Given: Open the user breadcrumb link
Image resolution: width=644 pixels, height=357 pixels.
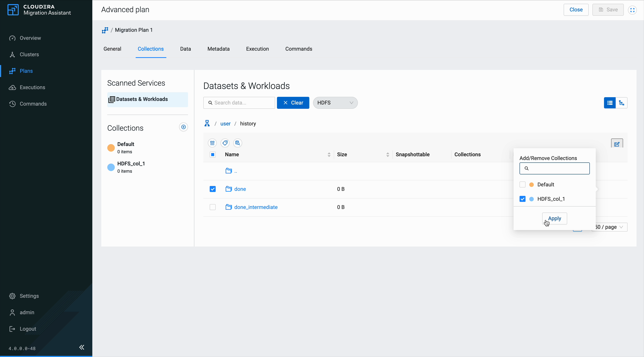Looking at the screenshot, I should pyautogui.click(x=226, y=124).
